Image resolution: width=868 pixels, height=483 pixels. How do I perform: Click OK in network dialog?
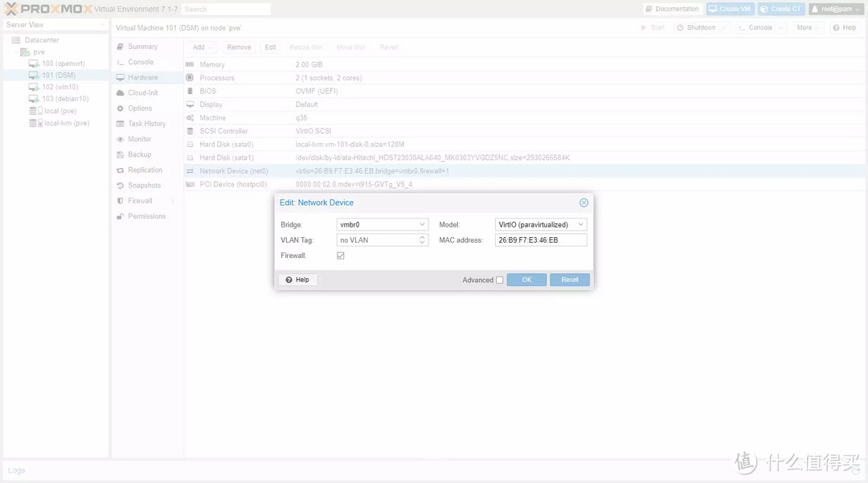(x=526, y=280)
